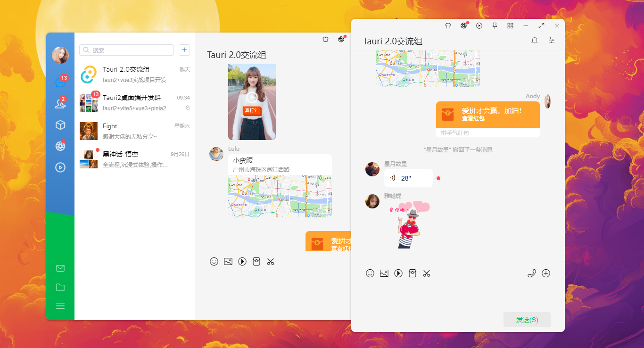Click the aperture icon in the pop-out window title bar
644x348 pixels.
464,26
